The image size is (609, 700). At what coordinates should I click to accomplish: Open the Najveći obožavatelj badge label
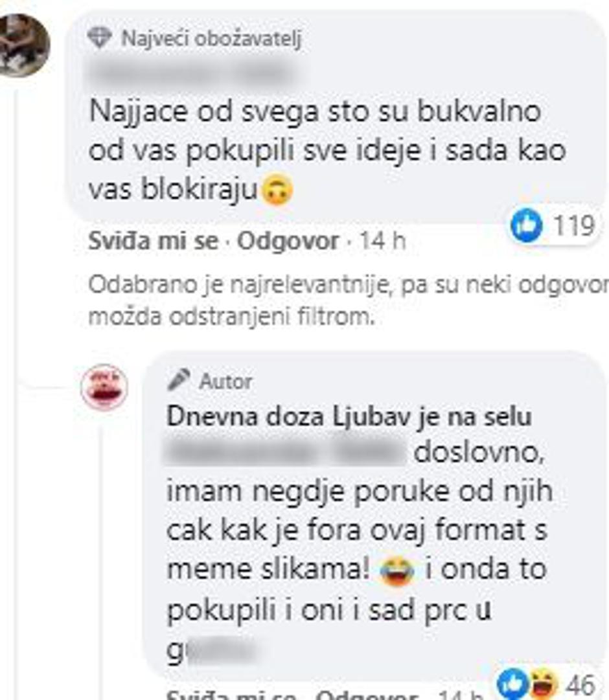(x=212, y=38)
